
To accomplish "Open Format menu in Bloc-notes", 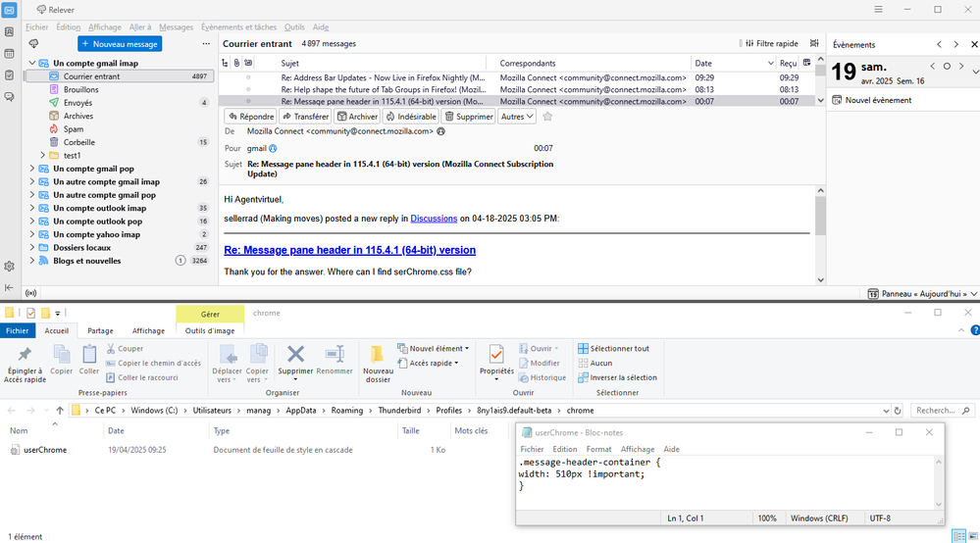I will point(598,449).
